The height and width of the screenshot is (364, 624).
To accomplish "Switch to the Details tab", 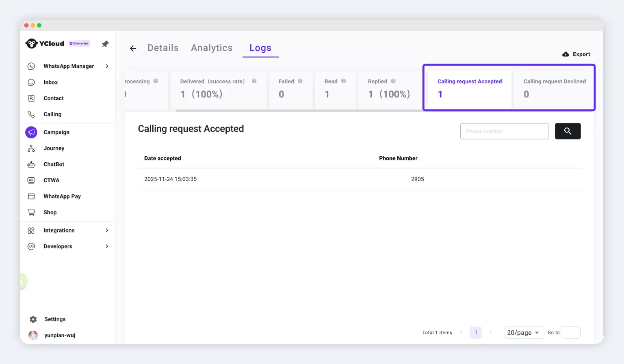I will pyautogui.click(x=163, y=48).
